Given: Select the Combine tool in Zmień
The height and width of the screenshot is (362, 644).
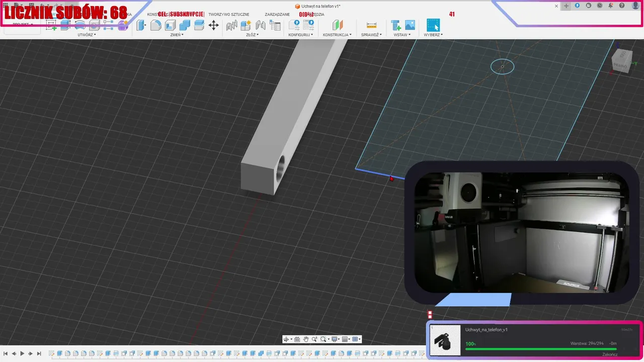Looking at the screenshot, I should [x=185, y=25].
